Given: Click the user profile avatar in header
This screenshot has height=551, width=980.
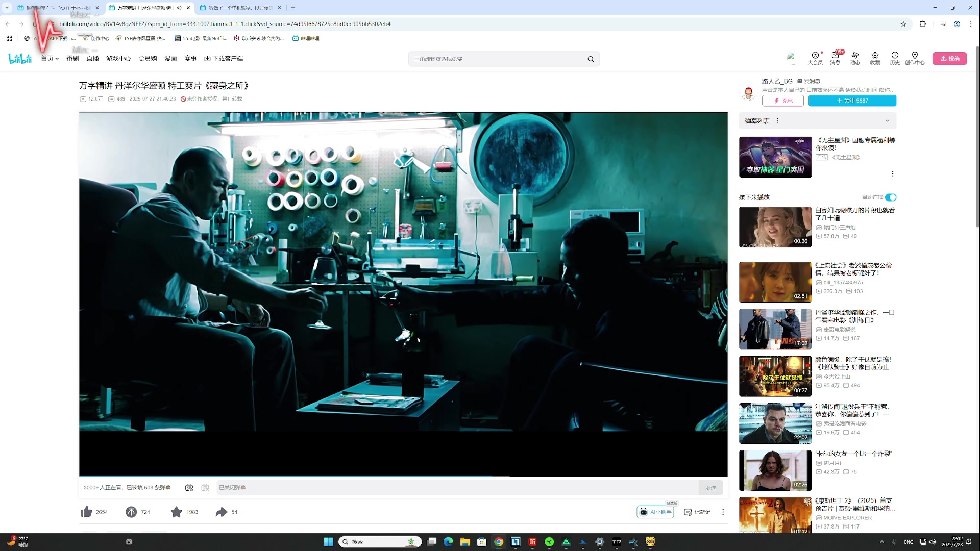Looking at the screenshot, I should pos(792,57).
